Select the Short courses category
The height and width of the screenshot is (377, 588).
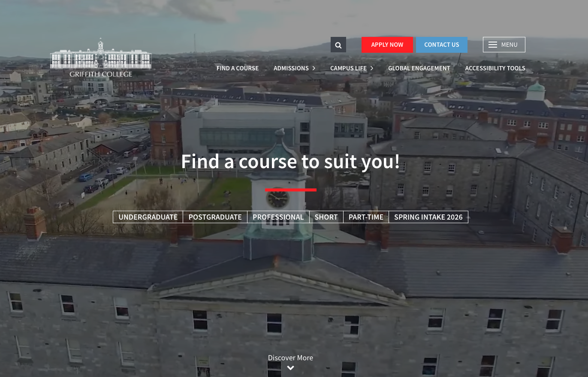(x=326, y=217)
